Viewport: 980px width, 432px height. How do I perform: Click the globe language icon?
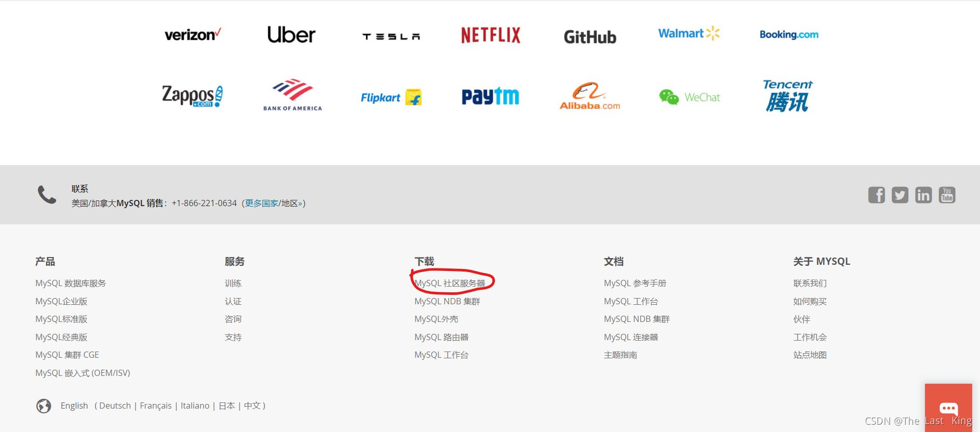pyautogui.click(x=44, y=406)
